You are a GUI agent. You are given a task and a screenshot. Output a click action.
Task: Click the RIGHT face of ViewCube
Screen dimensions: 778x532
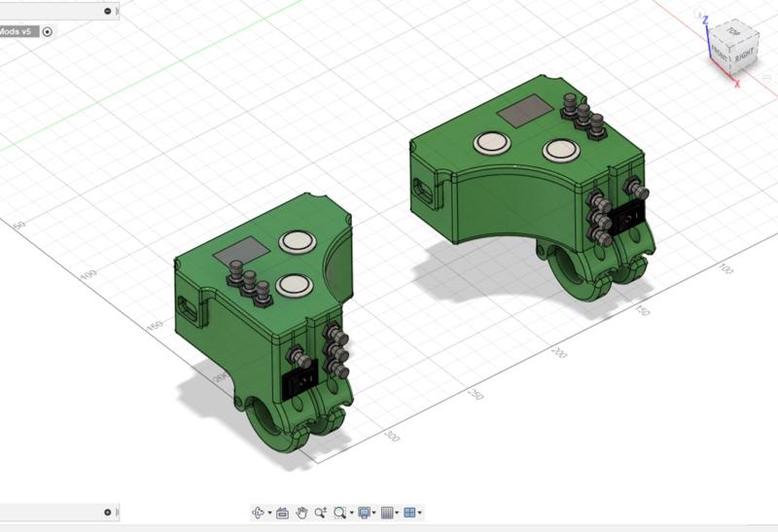click(744, 54)
